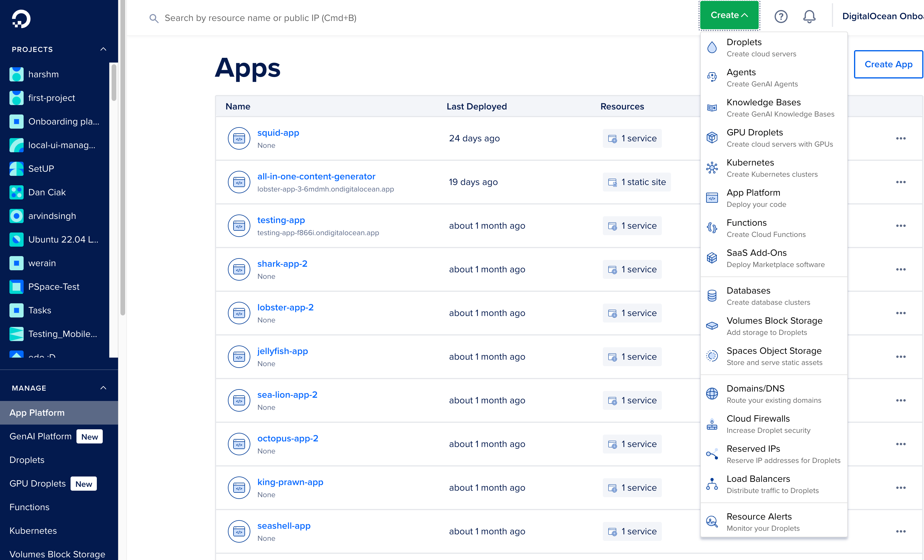
Task: Open the more options menu for lobster-app-2
Action: pyautogui.click(x=900, y=313)
